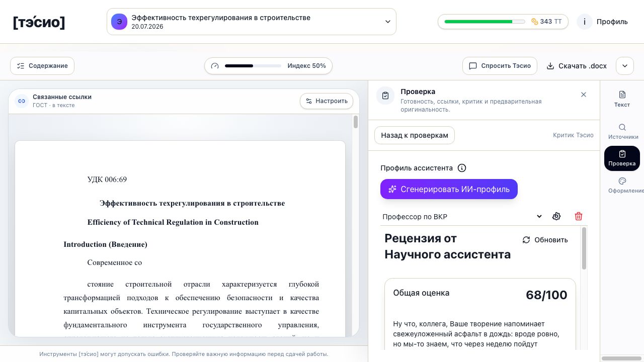The image size is (644, 362).
Task: Click the document title Эффективность техрегулирования
Action: tap(192, 203)
